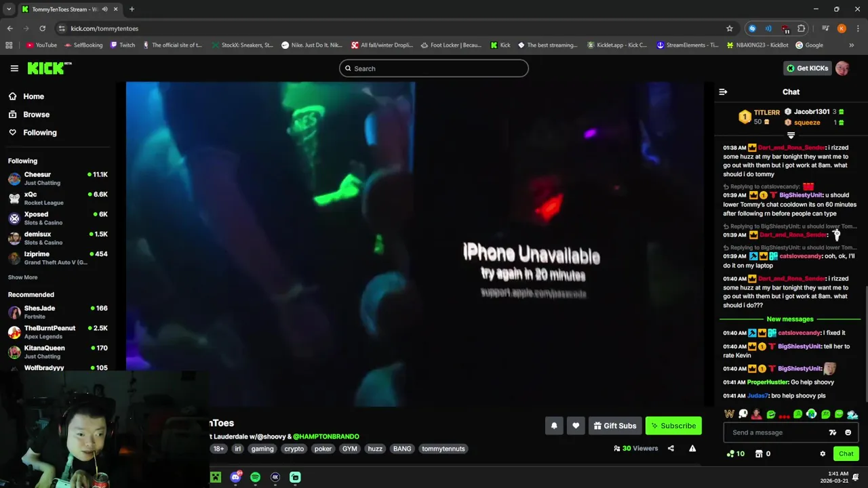
Task: Select the tommytennuts tag
Action: coord(443,449)
